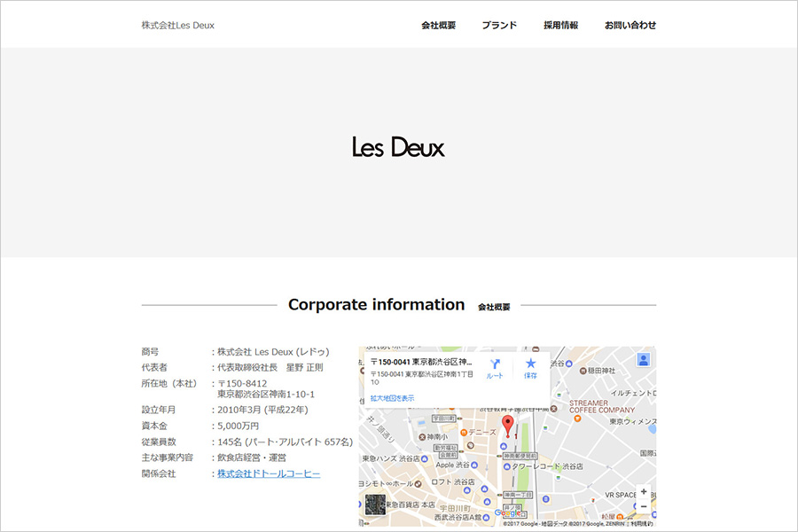The image size is (798, 532).
Task: Open the お問い合わせ menu item
Action: [630, 25]
